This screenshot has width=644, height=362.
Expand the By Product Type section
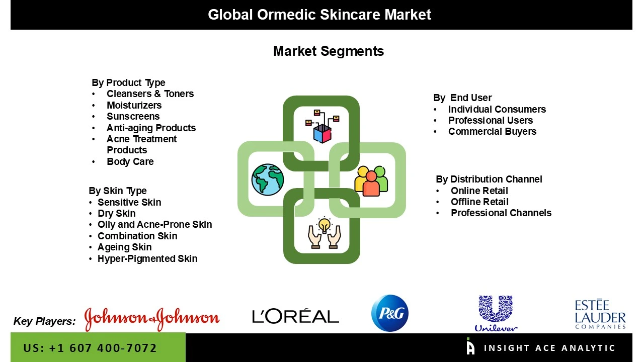(128, 82)
